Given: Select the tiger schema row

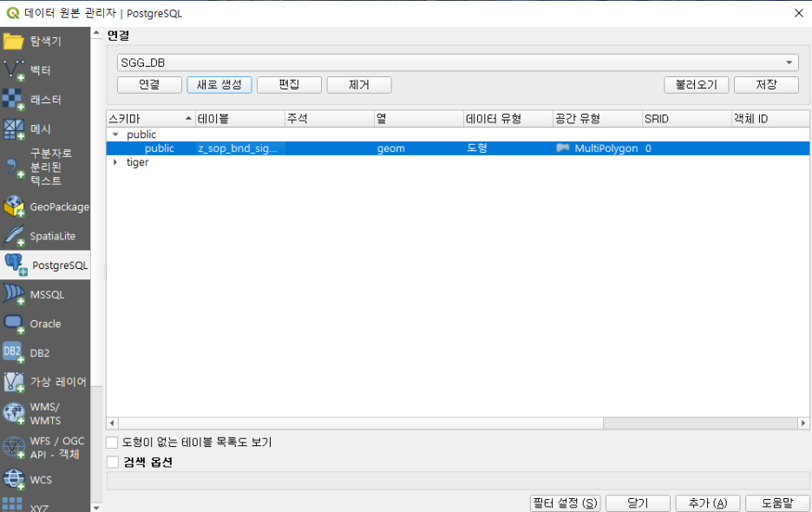Looking at the screenshot, I should [458, 162].
